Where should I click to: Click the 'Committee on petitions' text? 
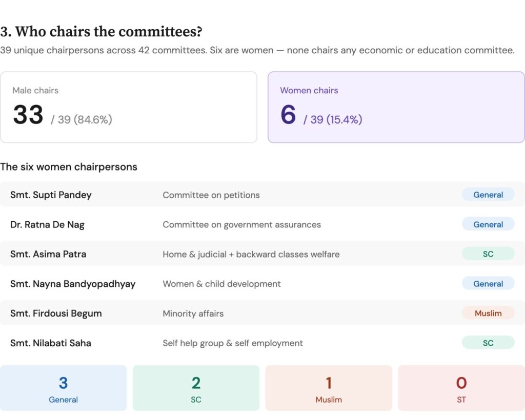(211, 195)
